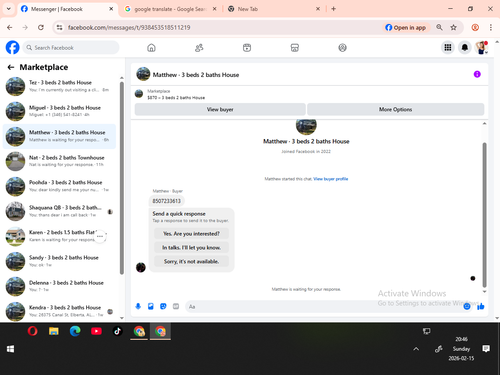View site information icon in address bar
Viewport: 500px width, 375px height.
(x=59, y=27)
